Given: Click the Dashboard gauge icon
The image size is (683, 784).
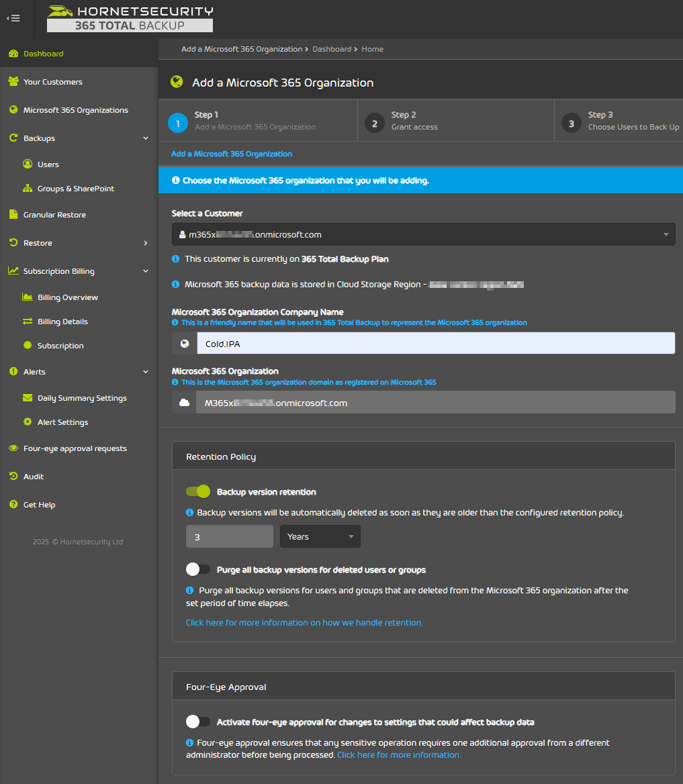Looking at the screenshot, I should (13, 54).
